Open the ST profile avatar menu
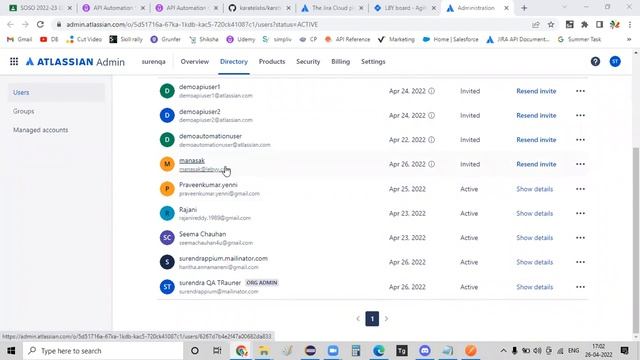The height and width of the screenshot is (360, 640). pos(615,62)
